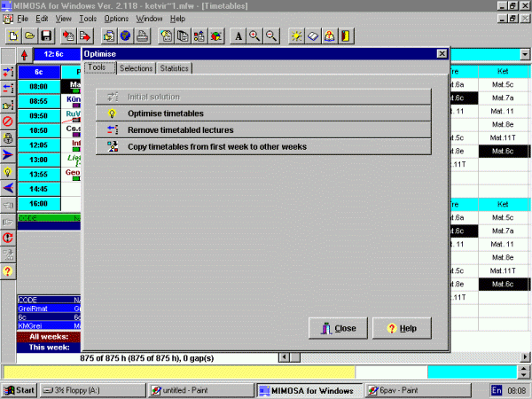Click the Windows Start button
Viewport: 532px width, 399px height.
click(x=19, y=390)
